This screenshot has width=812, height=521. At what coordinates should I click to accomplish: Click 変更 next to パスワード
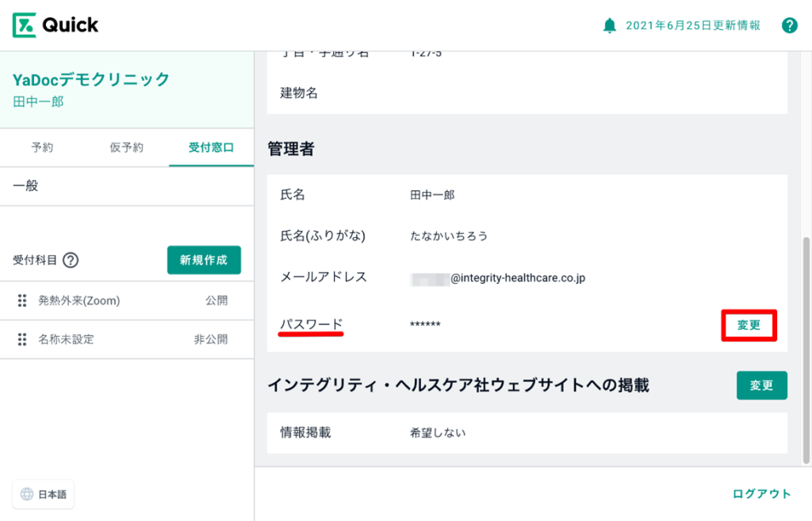click(749, 325)
